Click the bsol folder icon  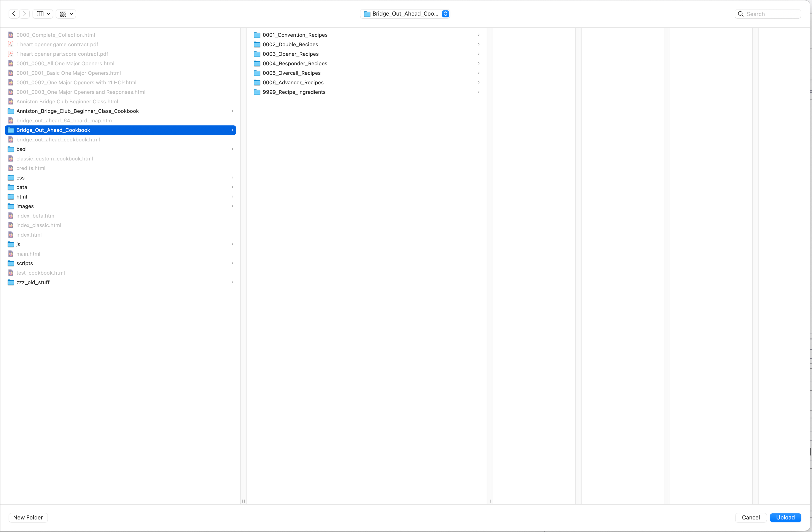coord(11,149)
